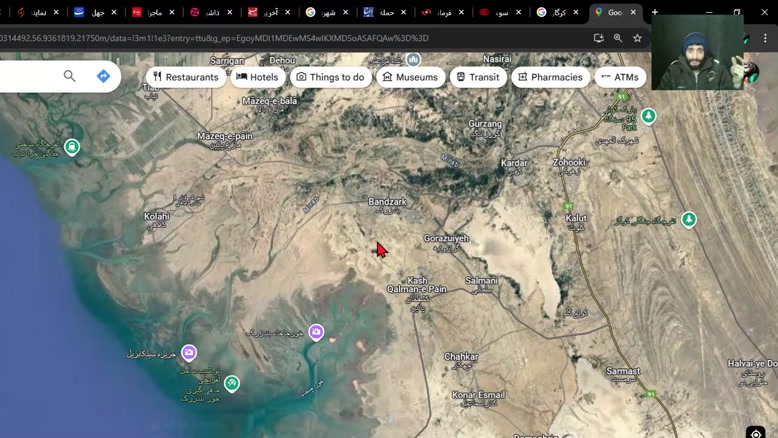Select the Museums chip
Image resolution: width=778 pixels, height=438 pixels.
point(410,77)
